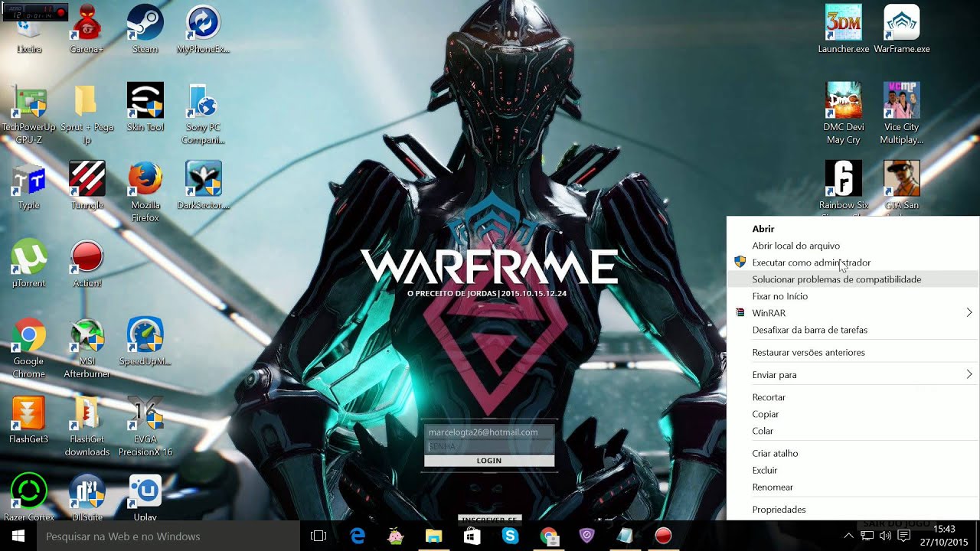Select the FlashGet3 desktop icon

click(28, 419)
